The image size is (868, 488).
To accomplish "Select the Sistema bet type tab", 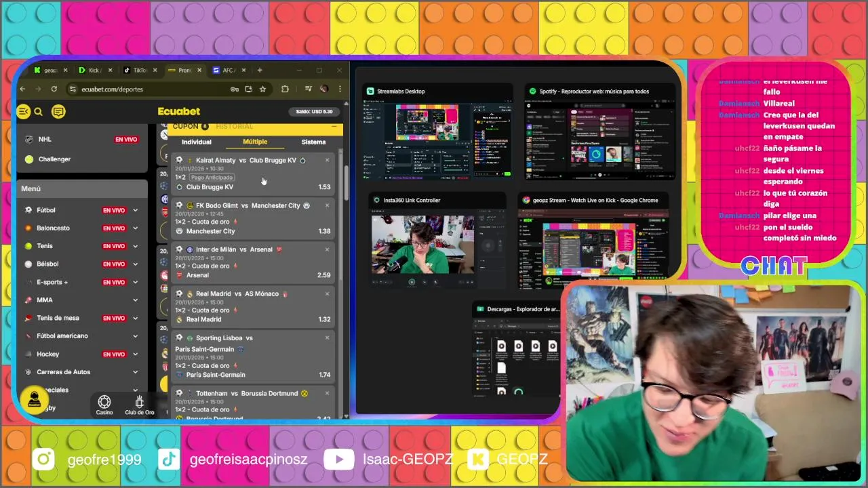I will click(313, 142).
